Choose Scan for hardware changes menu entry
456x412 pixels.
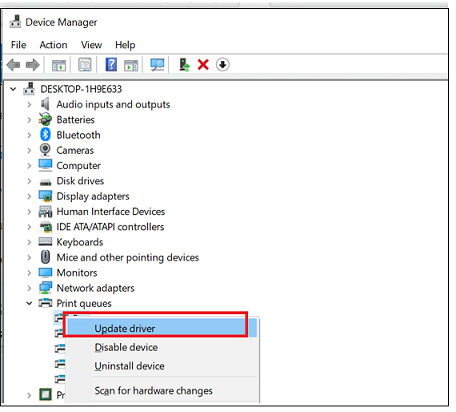point(161,391)
